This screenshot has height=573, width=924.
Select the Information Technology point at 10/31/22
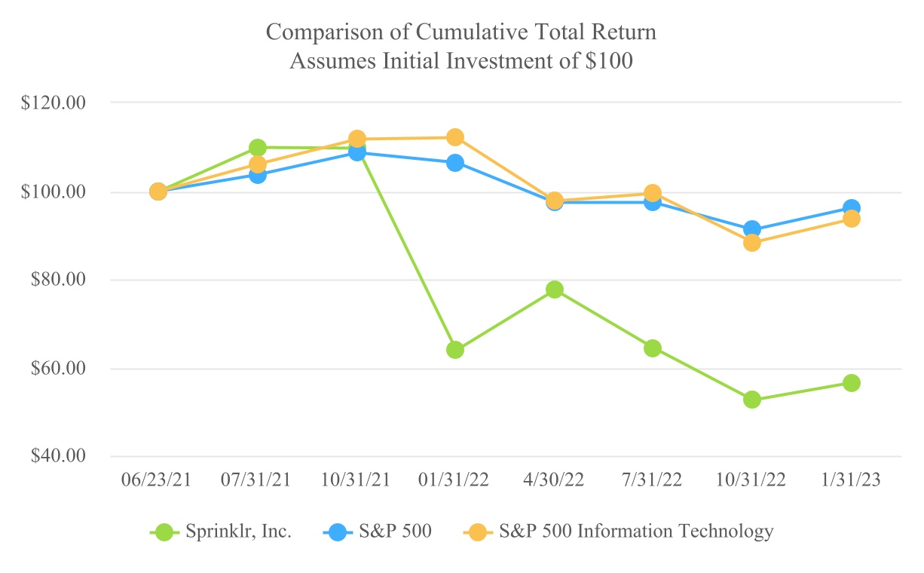(x=751, y=243)
